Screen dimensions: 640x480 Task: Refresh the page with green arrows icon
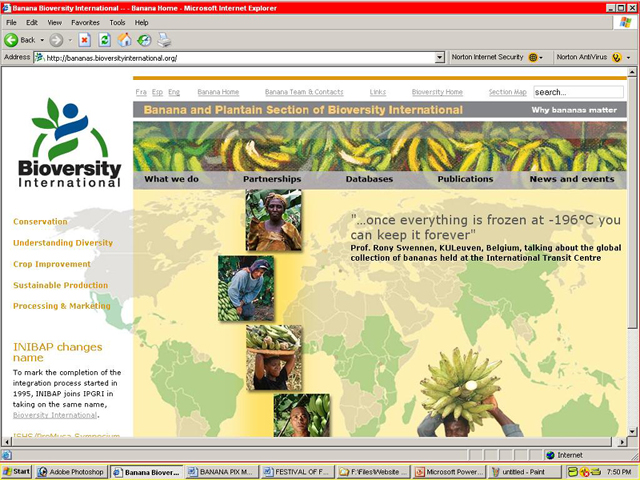[x=104, y=40]
